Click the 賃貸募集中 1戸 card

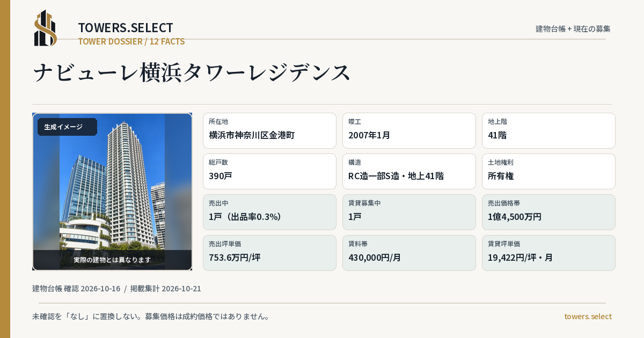tap(409, 212)
